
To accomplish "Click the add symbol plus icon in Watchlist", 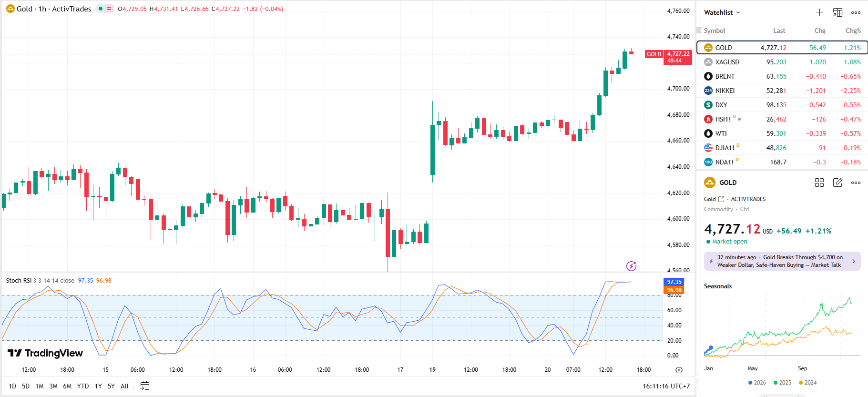I will pos(819,12).
